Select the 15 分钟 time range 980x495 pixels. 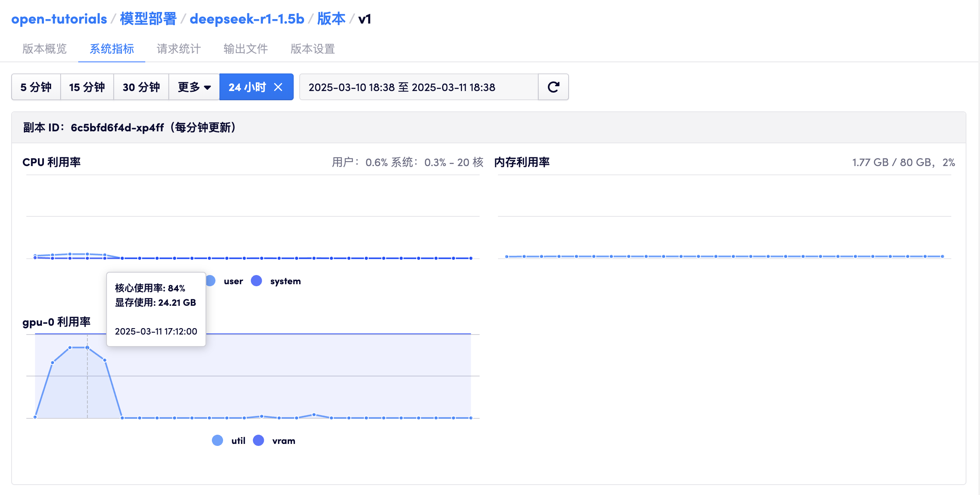(x=87, y=87)
